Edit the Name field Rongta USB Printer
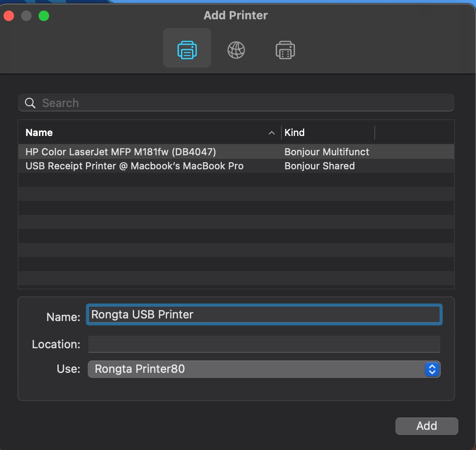The width and height of the screenshot is (476, 450). click(264, 314)
